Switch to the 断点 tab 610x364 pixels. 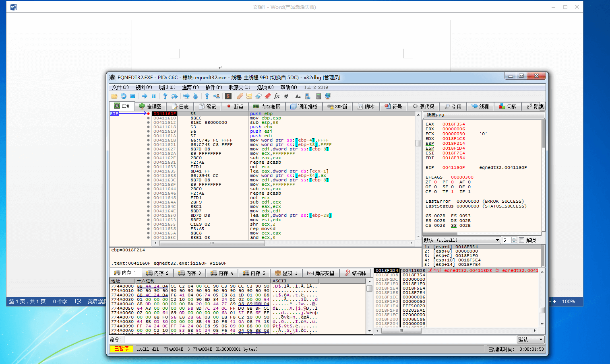tap(235, 107)
